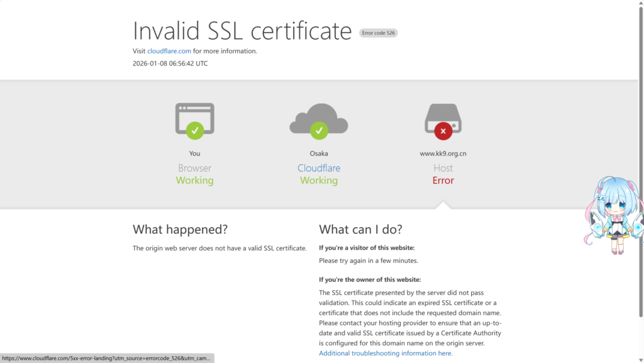This screenshot has width=644, height=363.
Task: Click the What happened? heading
Action: (x=180, y=229)
